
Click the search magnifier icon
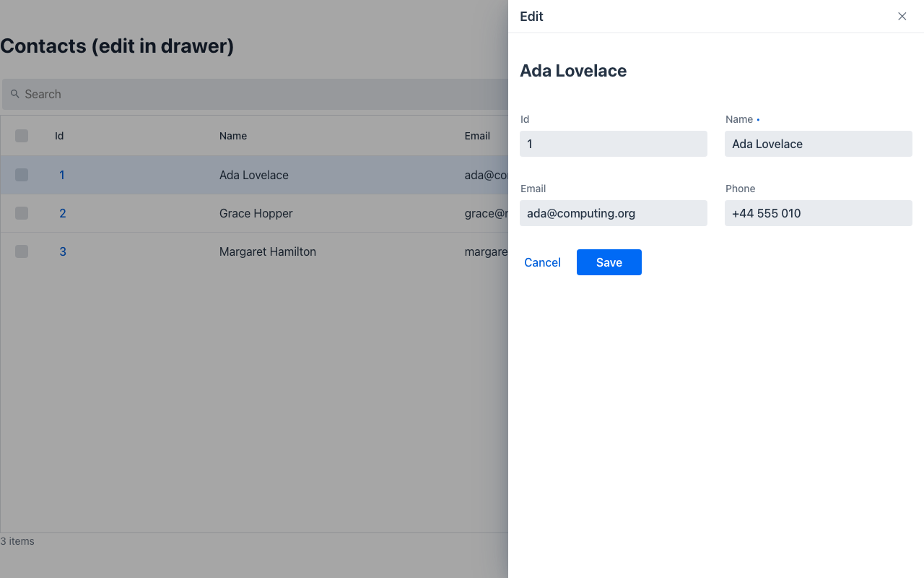point(14,94)
